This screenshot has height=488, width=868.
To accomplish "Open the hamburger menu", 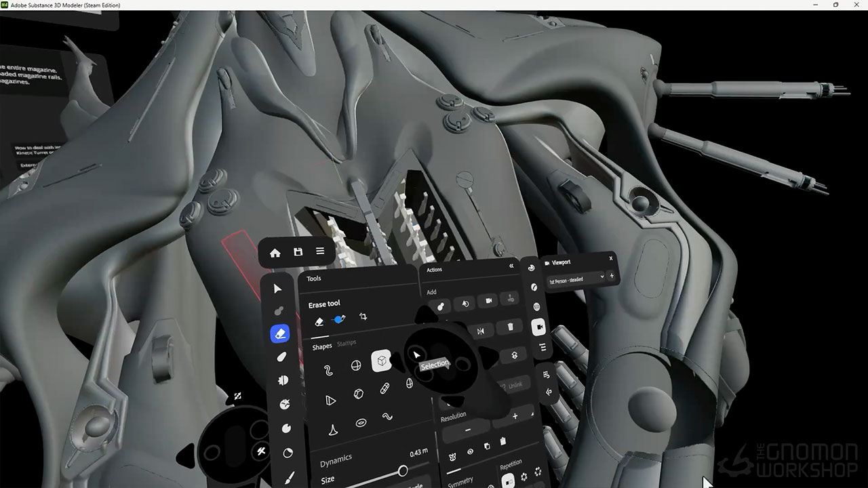I will pyautogui.click(x=320, y=251).
